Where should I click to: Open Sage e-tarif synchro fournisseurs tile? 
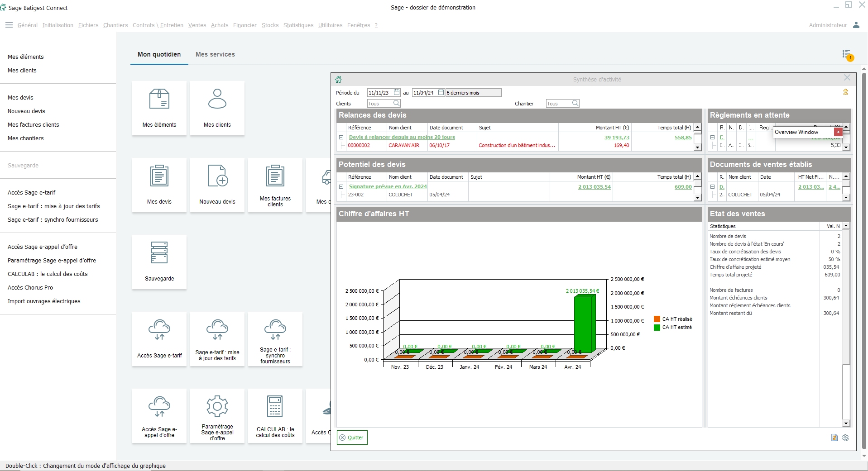[275, 339]
